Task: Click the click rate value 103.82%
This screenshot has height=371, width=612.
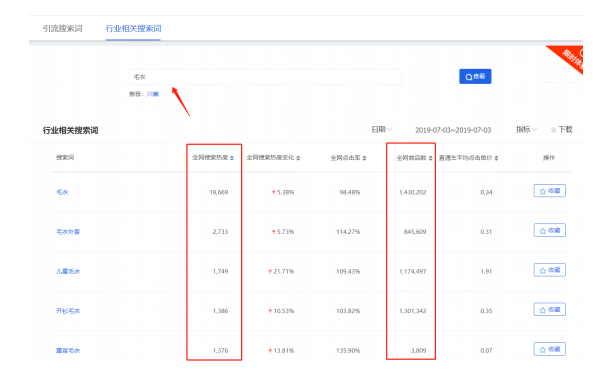Action: point(348,311)
